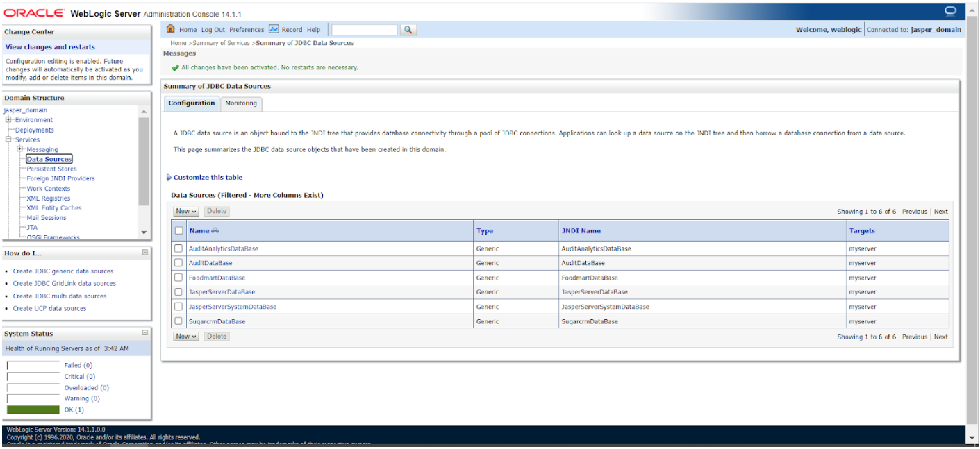The image size is (980, 449).
Task: Click Home in the top toolbar
Action: pyautogui.click(x=188, y=30)
